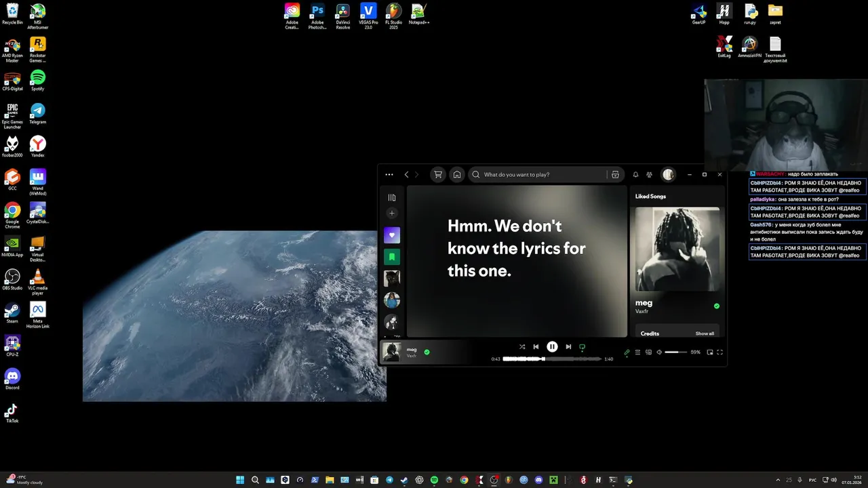Viewport: 868px width, 488px height.
Task: Click 'meg' song title in right panel
Action: [644, 303]
